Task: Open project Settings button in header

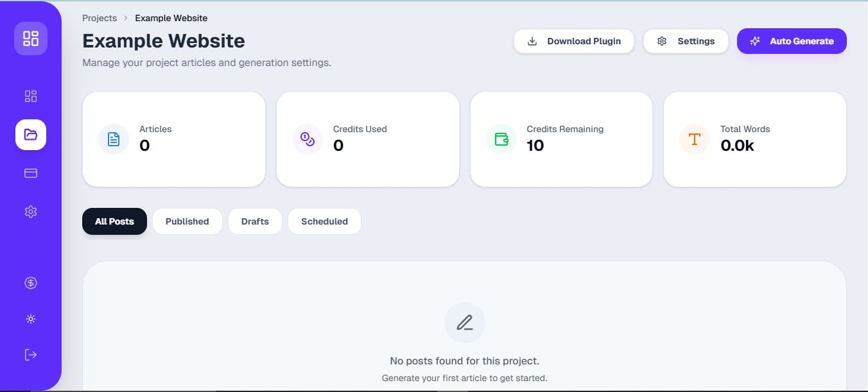Action: click(686, 41)
